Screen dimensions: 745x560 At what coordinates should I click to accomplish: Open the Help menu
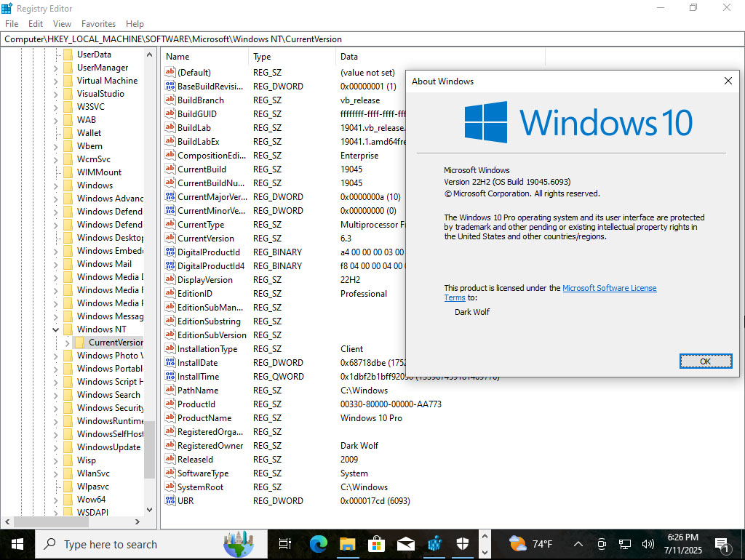point(135,24)
